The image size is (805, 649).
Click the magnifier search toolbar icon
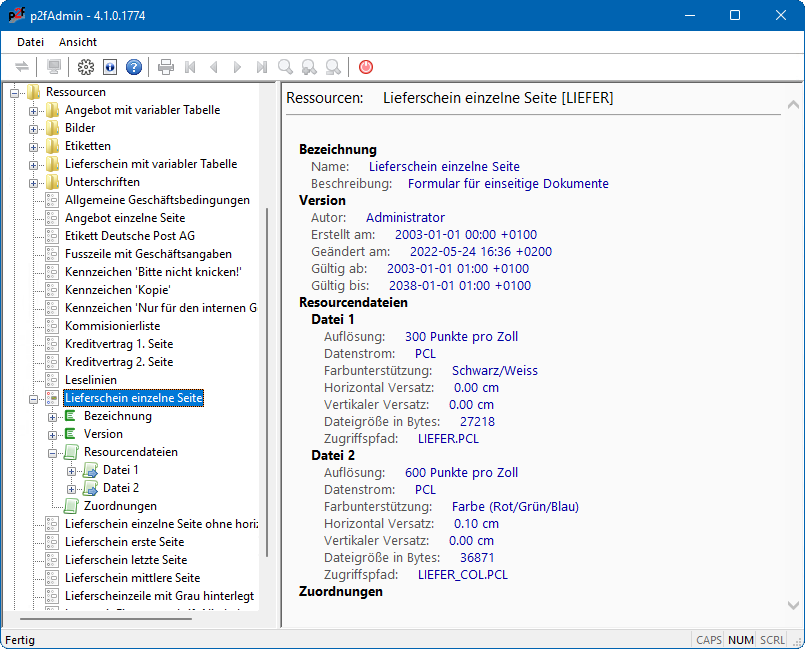(x=286, y=67)
